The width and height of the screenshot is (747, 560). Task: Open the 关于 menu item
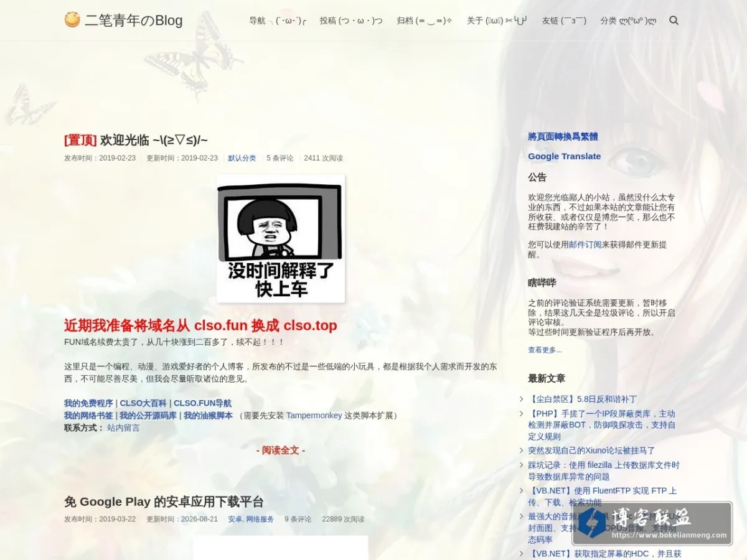[x=497, y=21]
